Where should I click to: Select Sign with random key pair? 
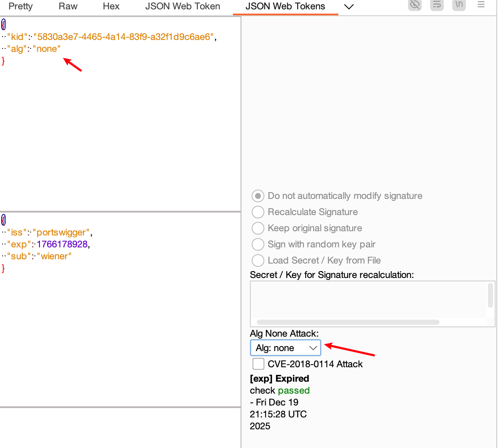tap(258, 244)
